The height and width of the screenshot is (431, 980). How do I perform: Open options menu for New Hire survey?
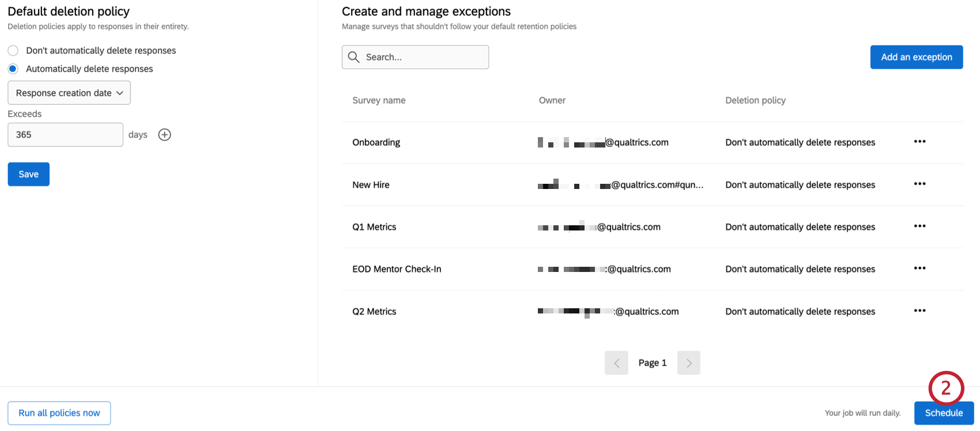pyautogui.click(x=920, y=184)
